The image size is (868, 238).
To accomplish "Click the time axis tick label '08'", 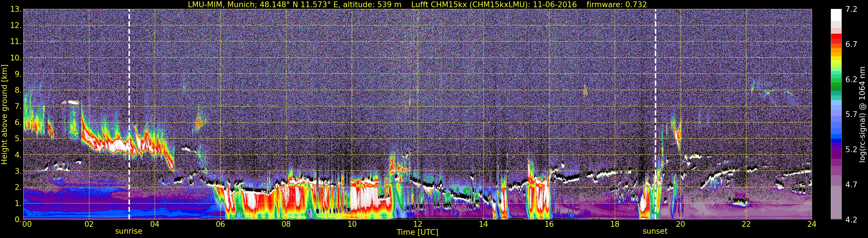I will (286, 224).
